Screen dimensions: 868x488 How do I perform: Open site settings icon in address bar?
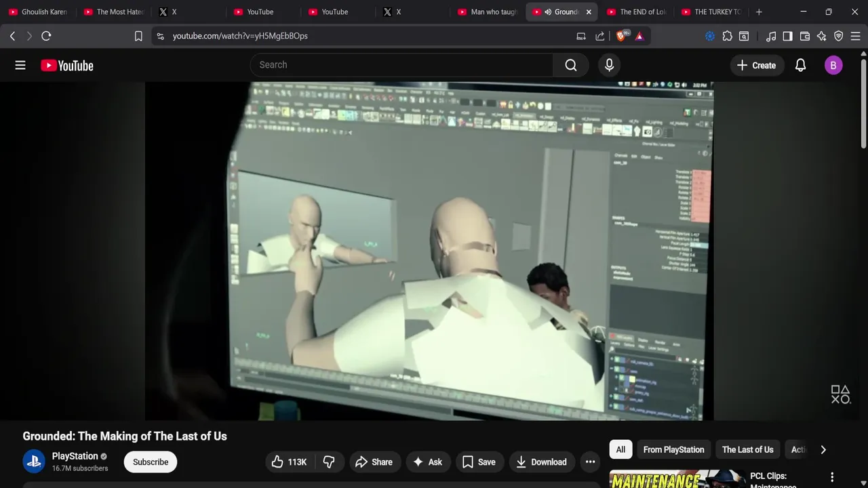pyautogui.click(x=160, y=36)
